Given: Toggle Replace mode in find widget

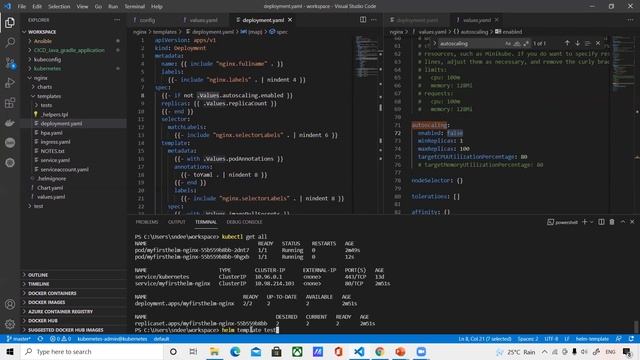Looking at the screenshot, I should (x=434, y=43).
